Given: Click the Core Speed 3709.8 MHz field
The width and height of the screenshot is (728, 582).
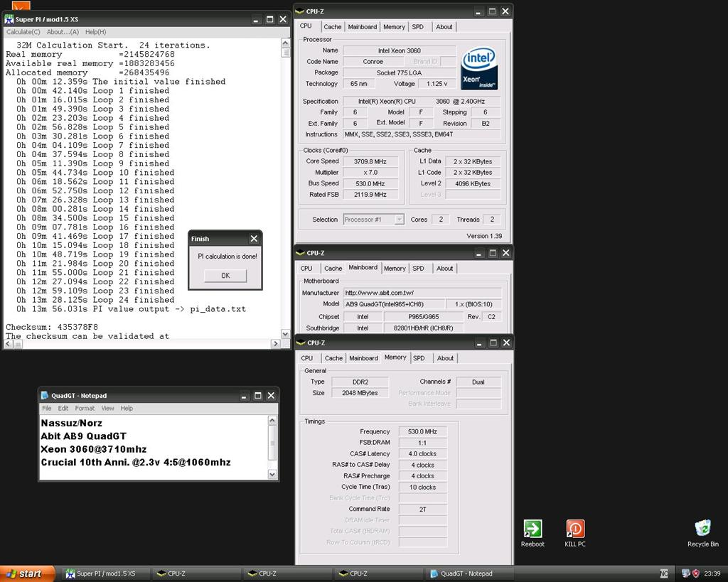Looking at the screenshot, I should 370,161.
